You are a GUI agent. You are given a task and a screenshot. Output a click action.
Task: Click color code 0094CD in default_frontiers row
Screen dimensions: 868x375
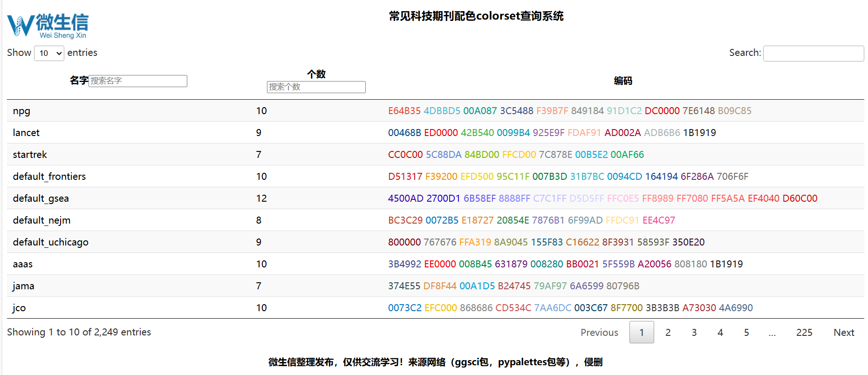coord(624,177)
